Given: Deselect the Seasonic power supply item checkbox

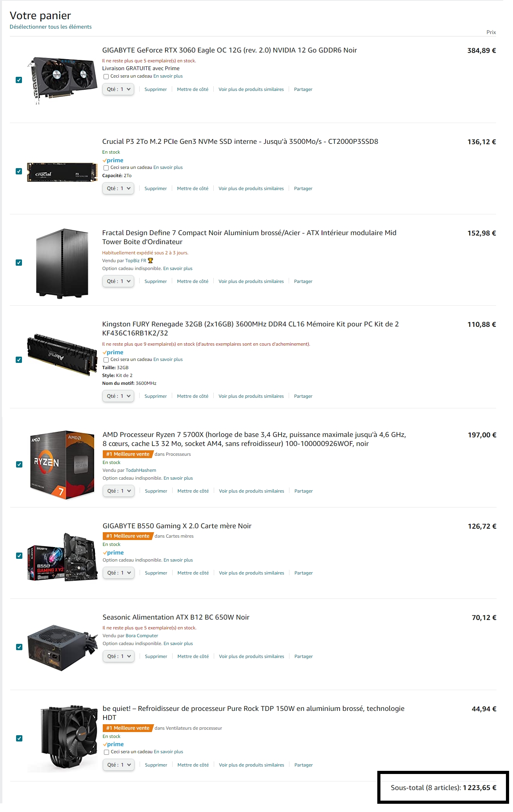Looking at the screenshot, I should [19, 647].
